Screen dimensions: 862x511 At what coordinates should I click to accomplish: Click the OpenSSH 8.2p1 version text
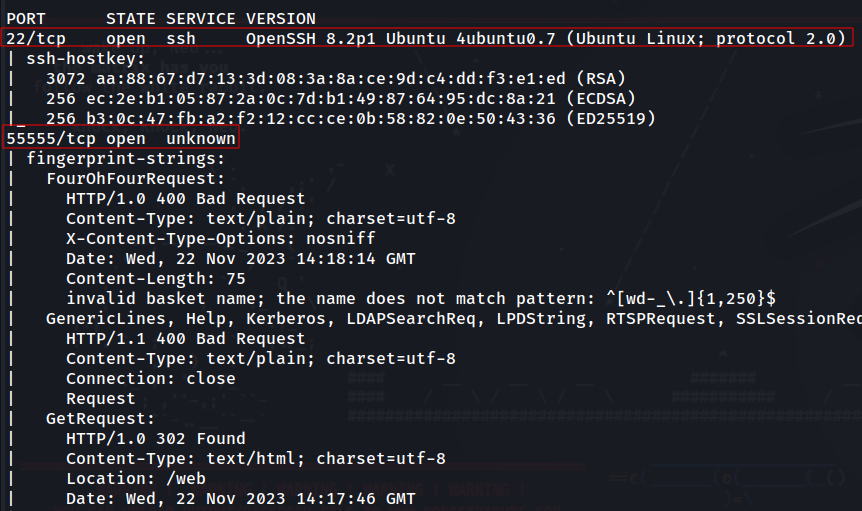pyautogui.click(x=316, y=38)
